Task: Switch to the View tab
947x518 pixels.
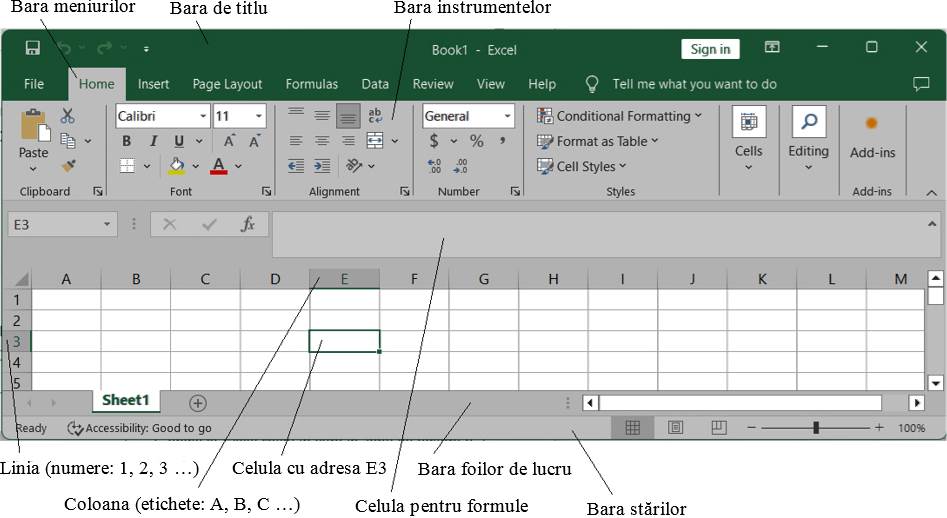Action: coord(490,84)
